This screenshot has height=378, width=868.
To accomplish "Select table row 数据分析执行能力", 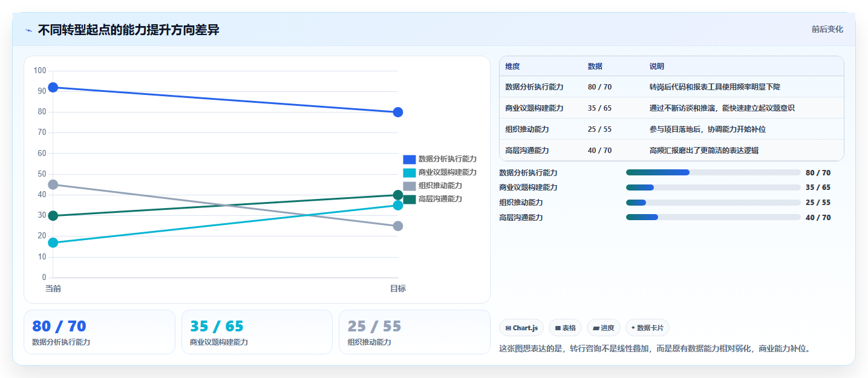I will click(671, 87).
